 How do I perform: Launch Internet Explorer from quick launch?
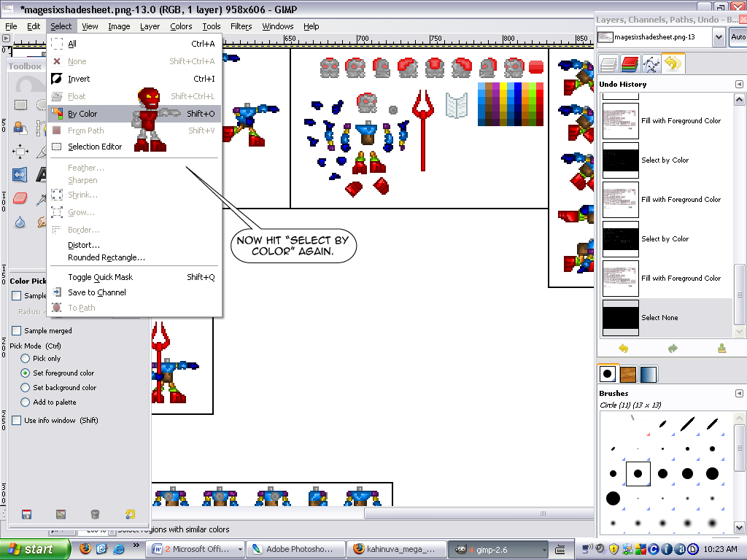(119, 548)
